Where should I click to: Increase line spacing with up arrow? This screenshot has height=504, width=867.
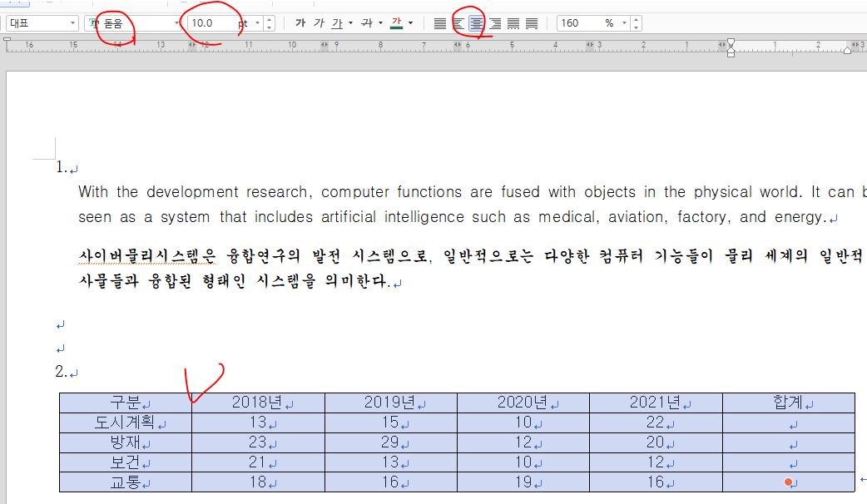[636, 20]
